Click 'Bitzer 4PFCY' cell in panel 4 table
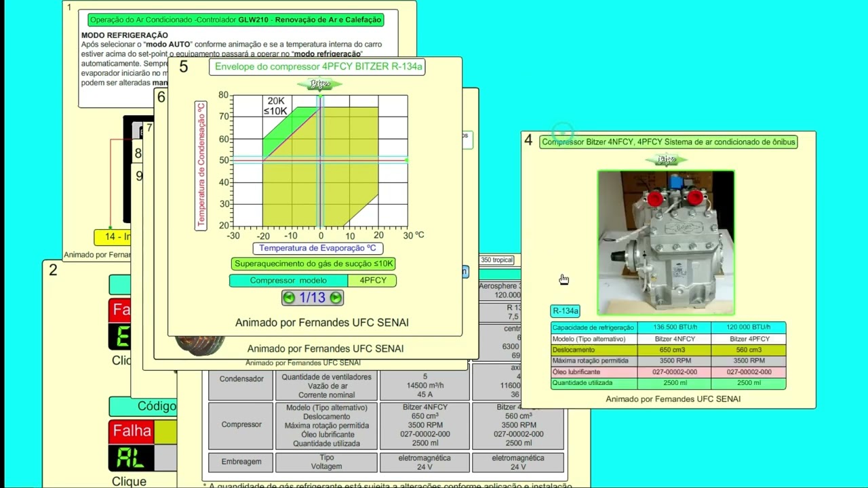 (x=749, y=339)
